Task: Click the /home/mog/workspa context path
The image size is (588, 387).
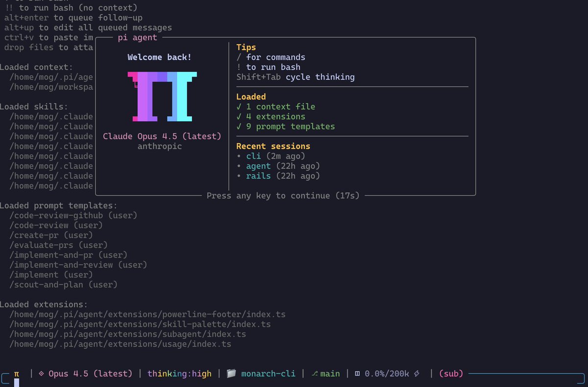Action: (51, 87)
